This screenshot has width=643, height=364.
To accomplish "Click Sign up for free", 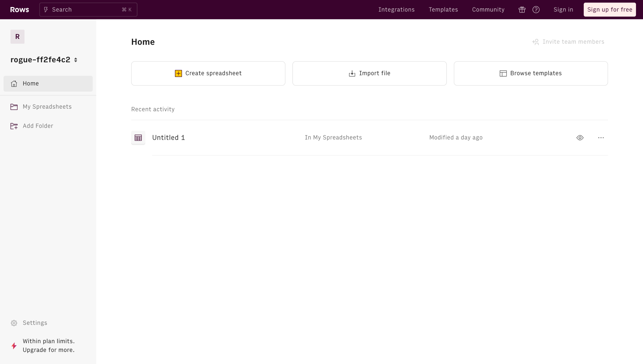I will tap(610, 10).
